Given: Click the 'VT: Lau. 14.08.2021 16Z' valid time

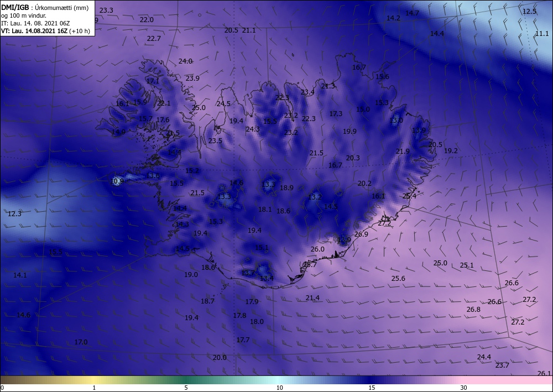Looking at the screenshot, I should [34, 31].
